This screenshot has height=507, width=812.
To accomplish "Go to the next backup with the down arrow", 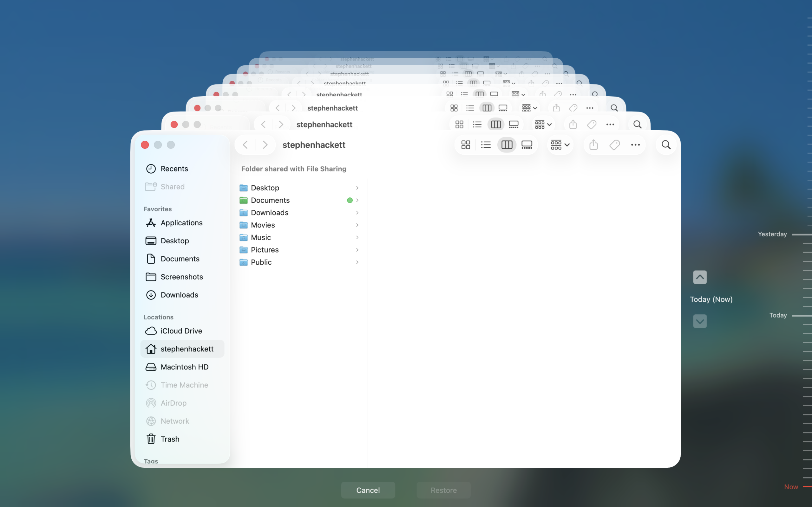I will coord(700,321).
